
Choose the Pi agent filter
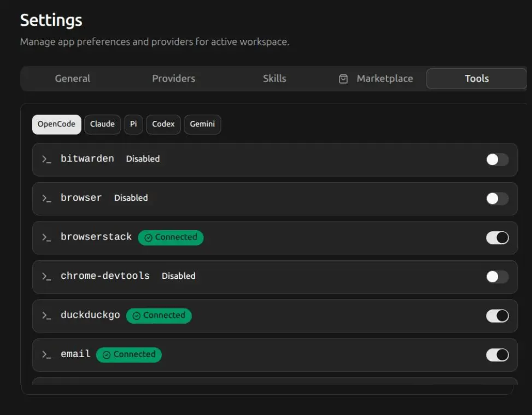pos(133,125)
